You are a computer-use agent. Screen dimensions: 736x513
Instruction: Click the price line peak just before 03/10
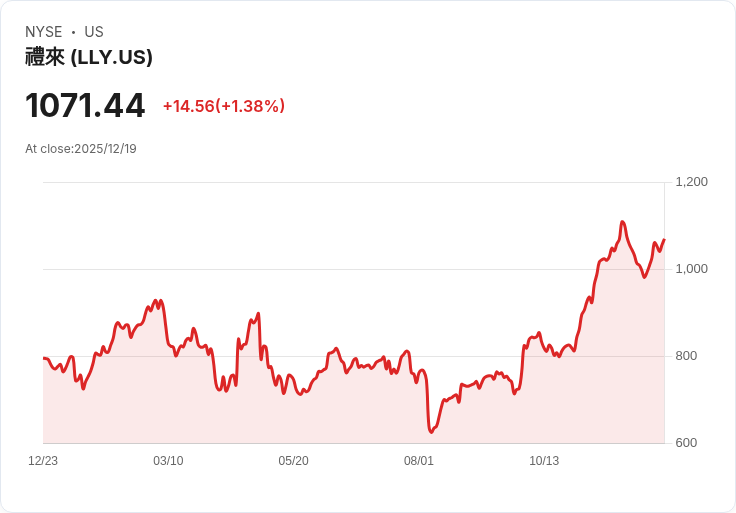pyautogui.click(x=155, y=300)
